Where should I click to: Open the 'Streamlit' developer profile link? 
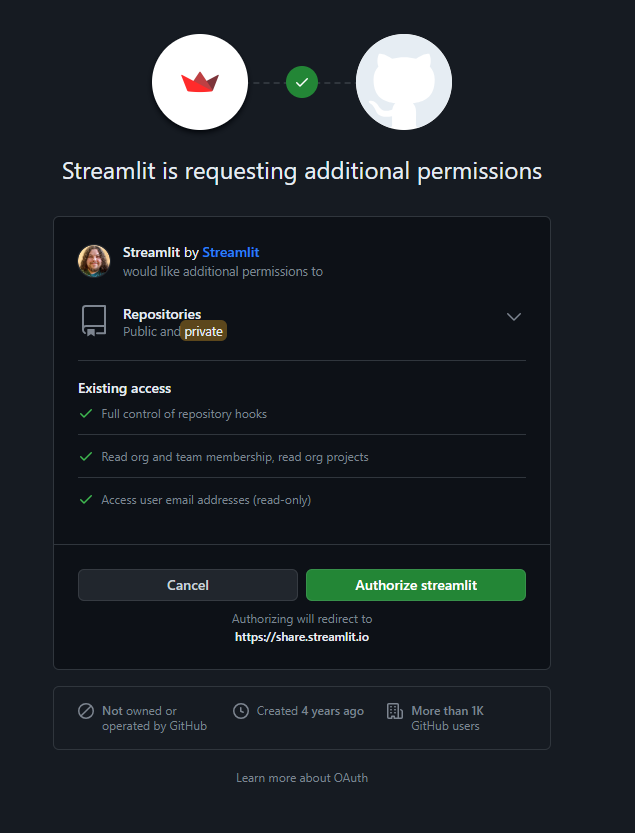(231, 252)
